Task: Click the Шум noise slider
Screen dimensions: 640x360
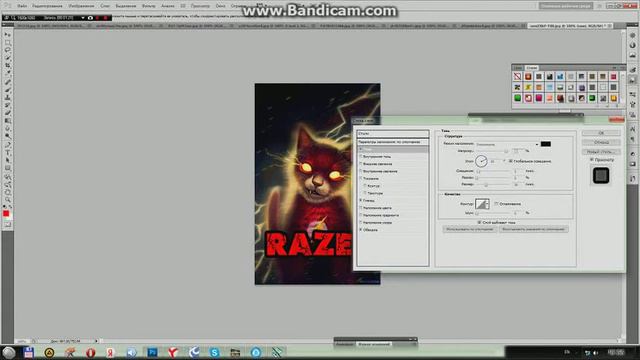Action: click(x=492, y=213)
